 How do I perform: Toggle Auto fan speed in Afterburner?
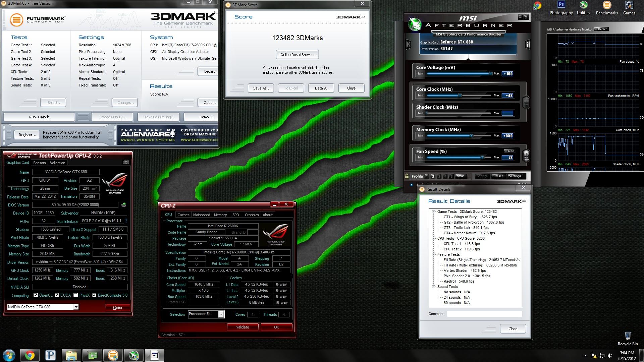(x=509, y=151)
